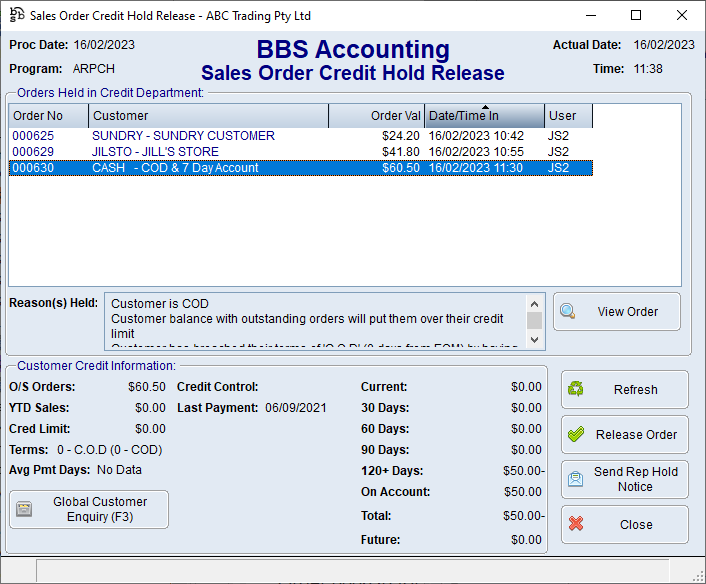Image resolution: width=706 pixels, height=584 pixels.
Task: Click the green recycle Refresh icon
Action: coord(576,390)
